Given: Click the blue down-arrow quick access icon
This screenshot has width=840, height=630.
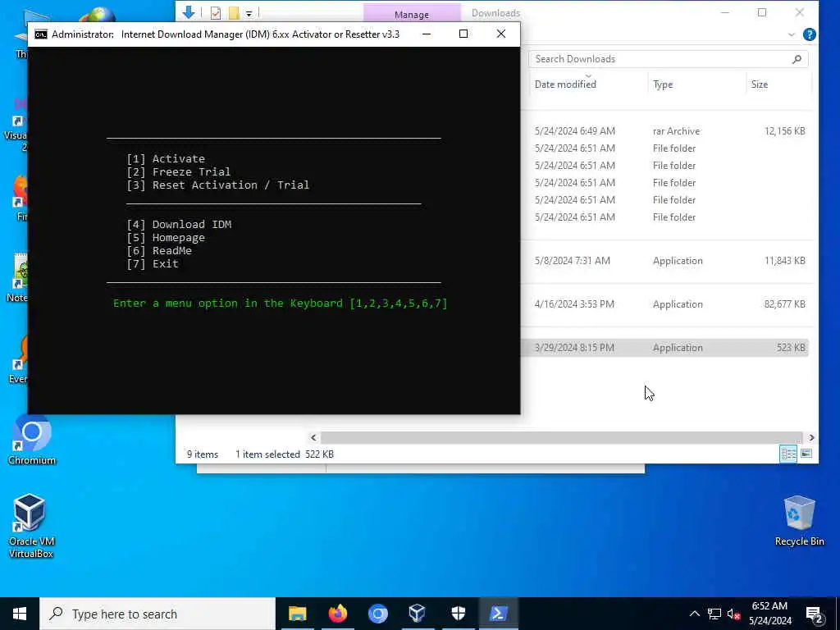Looking at the screenshot, I should point(189,12).
